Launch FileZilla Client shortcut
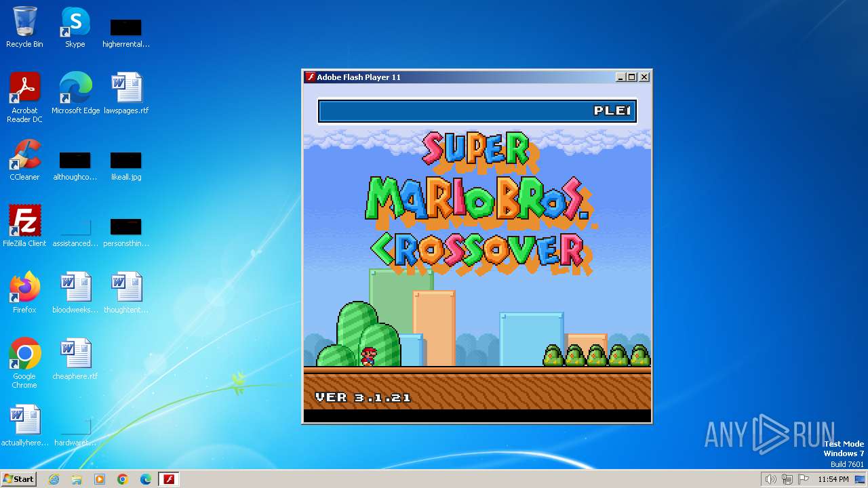The height and width of the screenshot is (488, 868). tap(24, 226)
